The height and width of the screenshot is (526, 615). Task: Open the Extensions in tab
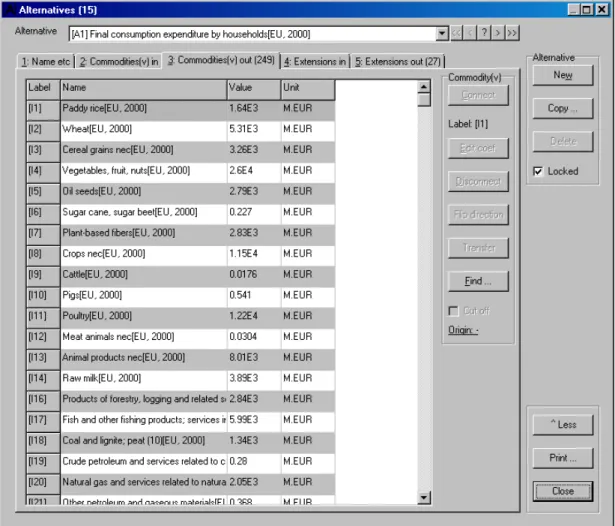click(x=315, y=62)
